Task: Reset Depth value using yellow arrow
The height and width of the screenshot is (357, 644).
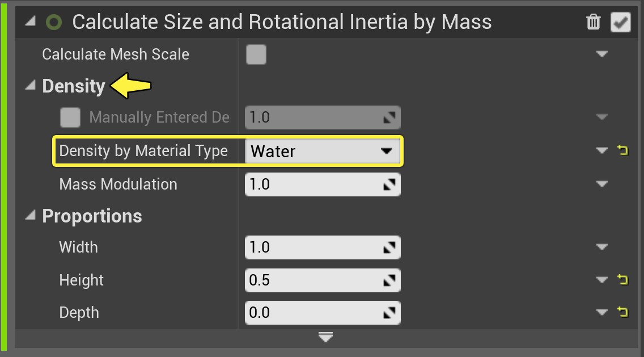Action: (623, 312)
